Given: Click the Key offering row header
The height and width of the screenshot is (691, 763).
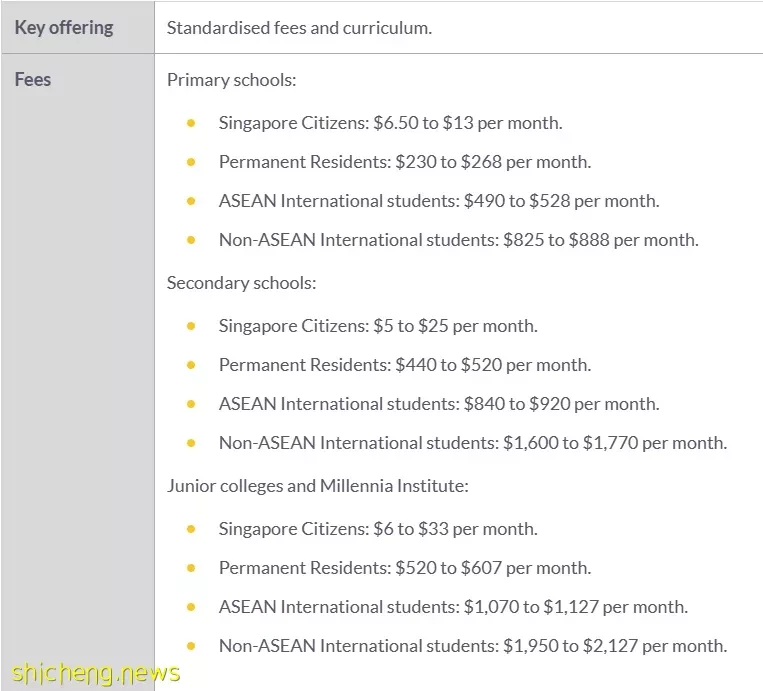Looking at the screenshot, I should click(64, 28).
